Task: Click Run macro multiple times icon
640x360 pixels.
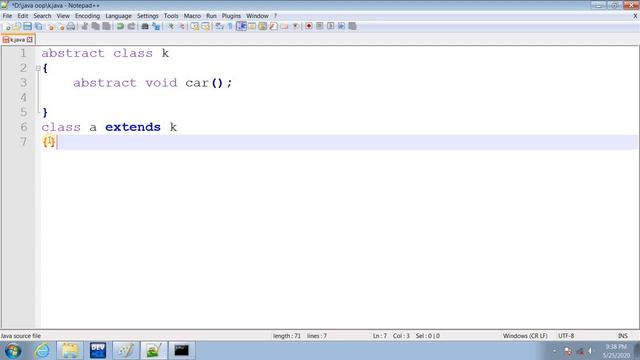Action: 341,27
